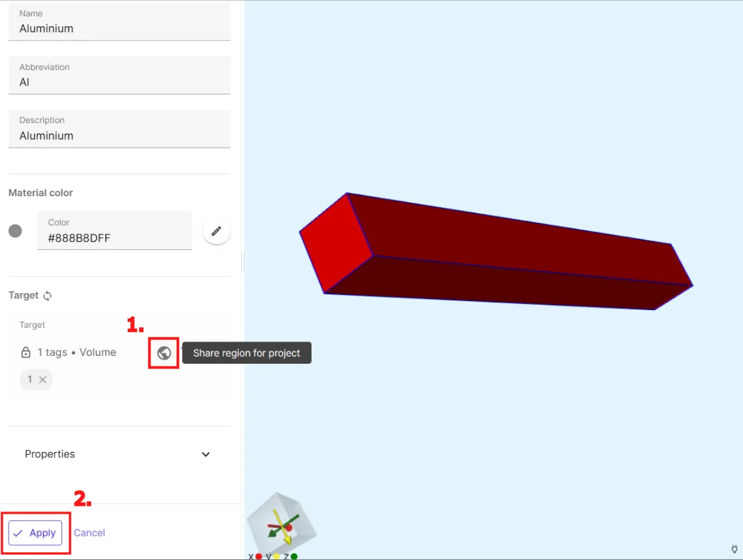
Task: Click the Abbreviation field containing Al
Action: coord(119,75)
